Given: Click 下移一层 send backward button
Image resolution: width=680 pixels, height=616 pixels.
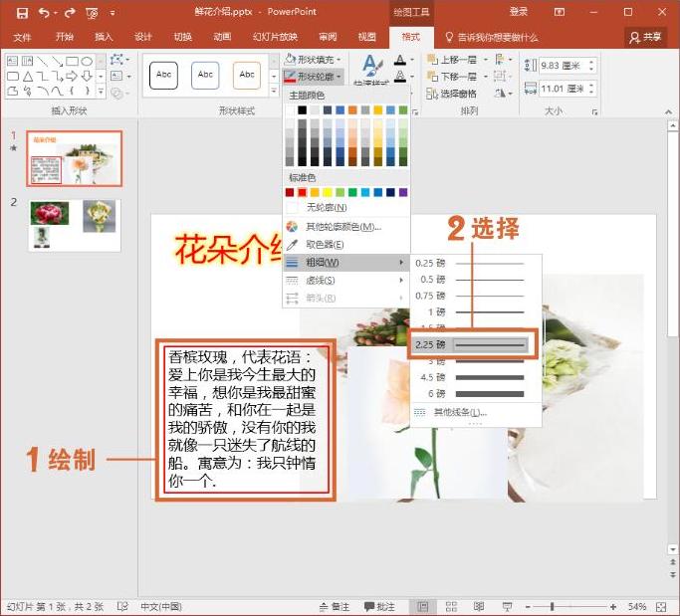Looking at the screenshot, I should [452, 77].
